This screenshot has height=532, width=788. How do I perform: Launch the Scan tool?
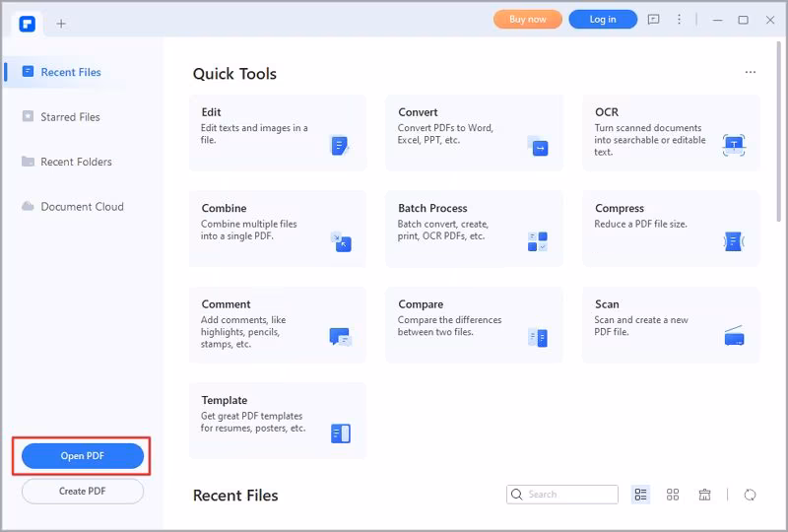(x=671, y=324)
